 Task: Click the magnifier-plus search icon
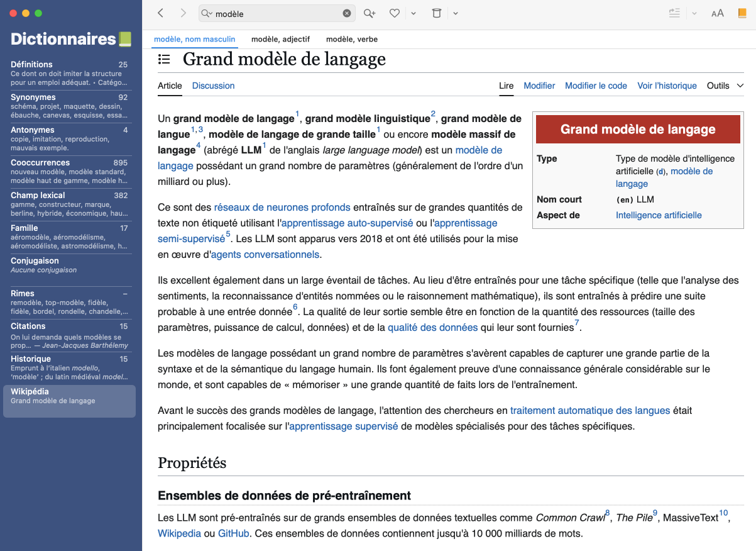pos(369,13)
